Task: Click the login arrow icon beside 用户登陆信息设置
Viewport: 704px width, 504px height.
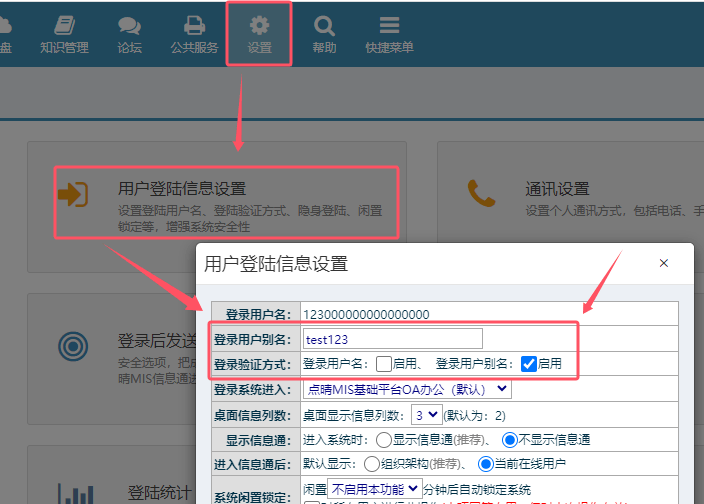Action: [x=74, y=194]
